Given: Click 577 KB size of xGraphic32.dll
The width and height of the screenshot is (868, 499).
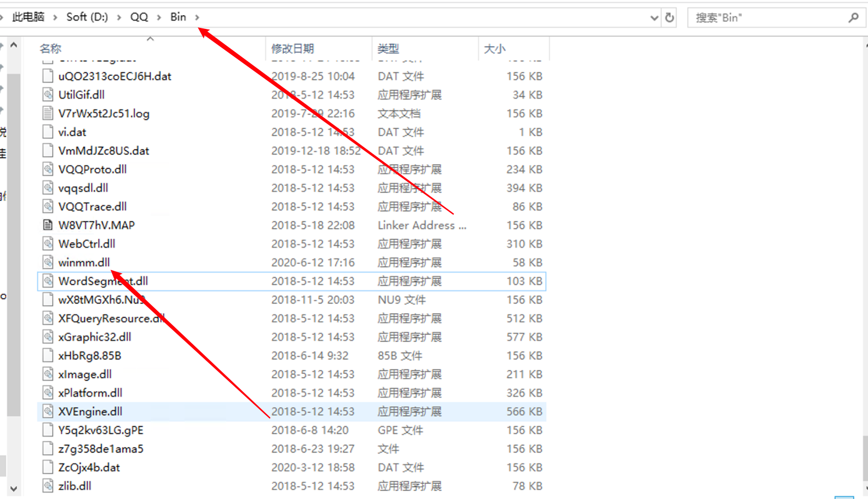Looking at the screenshot, I should tap(524, 337).
